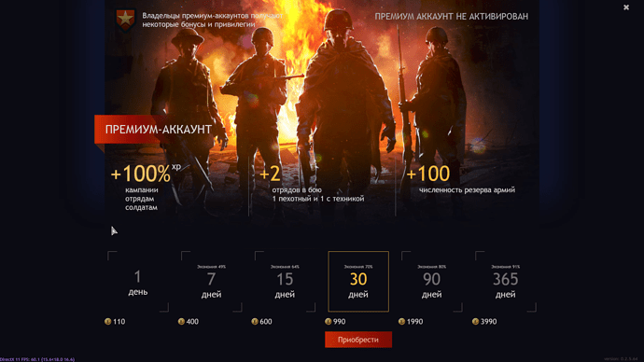Select the 365 дней premium option

coord(506,282)
